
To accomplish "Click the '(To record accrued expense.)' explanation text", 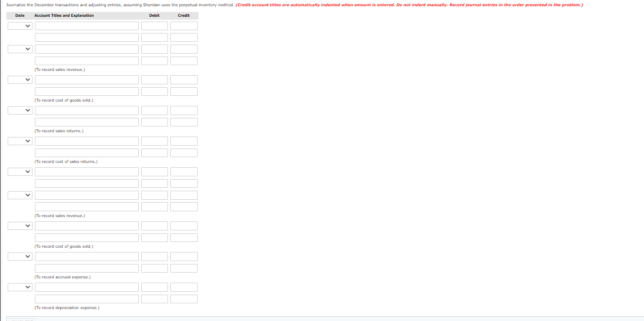I will (x=63, y=277).
